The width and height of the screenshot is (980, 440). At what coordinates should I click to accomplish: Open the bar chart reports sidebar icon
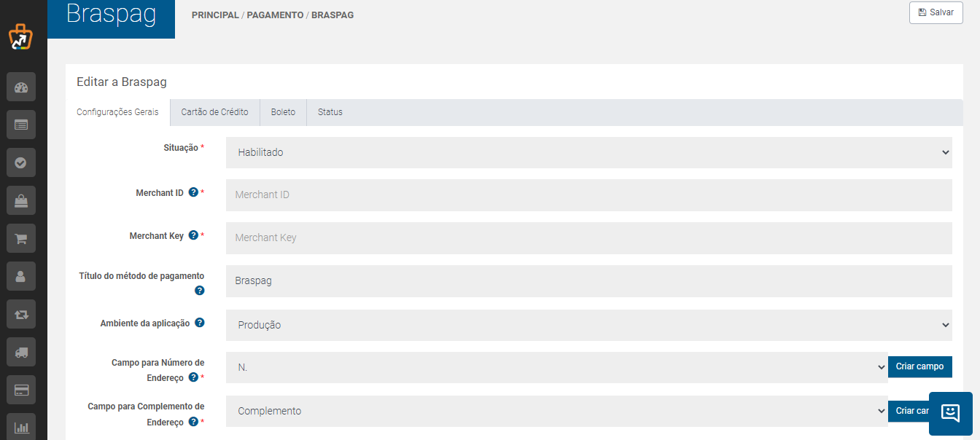click(21, 427)
